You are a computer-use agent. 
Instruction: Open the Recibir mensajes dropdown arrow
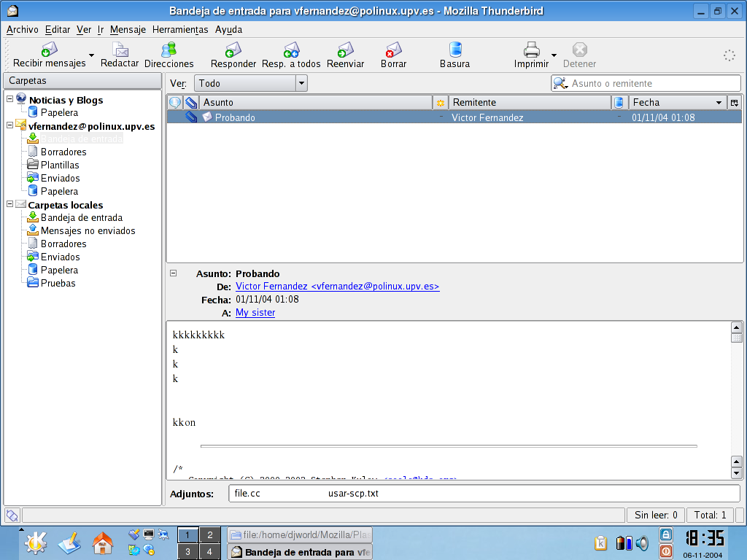pos(91,55)
